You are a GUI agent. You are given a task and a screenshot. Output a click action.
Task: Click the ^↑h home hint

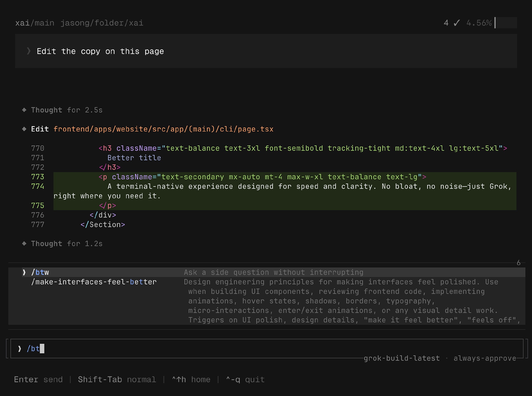[x=191, y=379]
